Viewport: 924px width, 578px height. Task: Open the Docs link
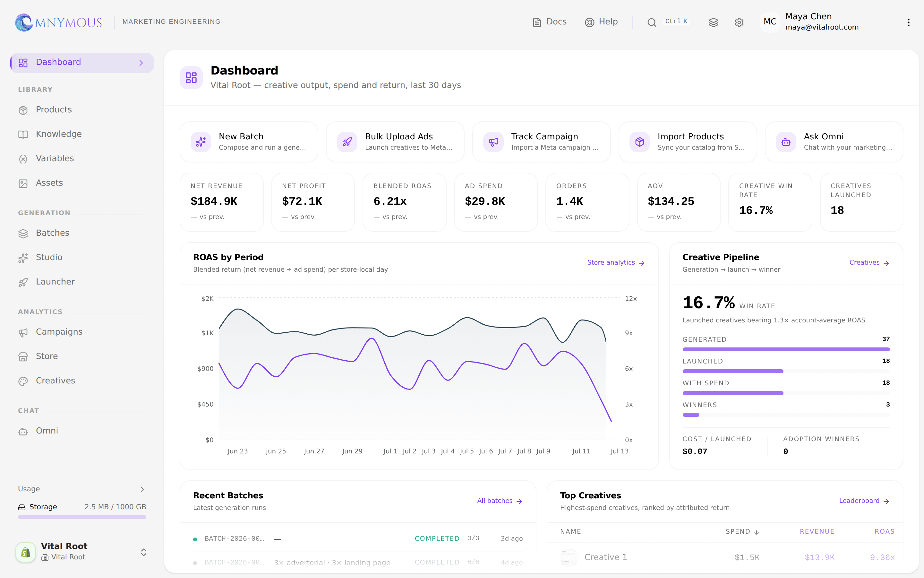coord(550,22)
